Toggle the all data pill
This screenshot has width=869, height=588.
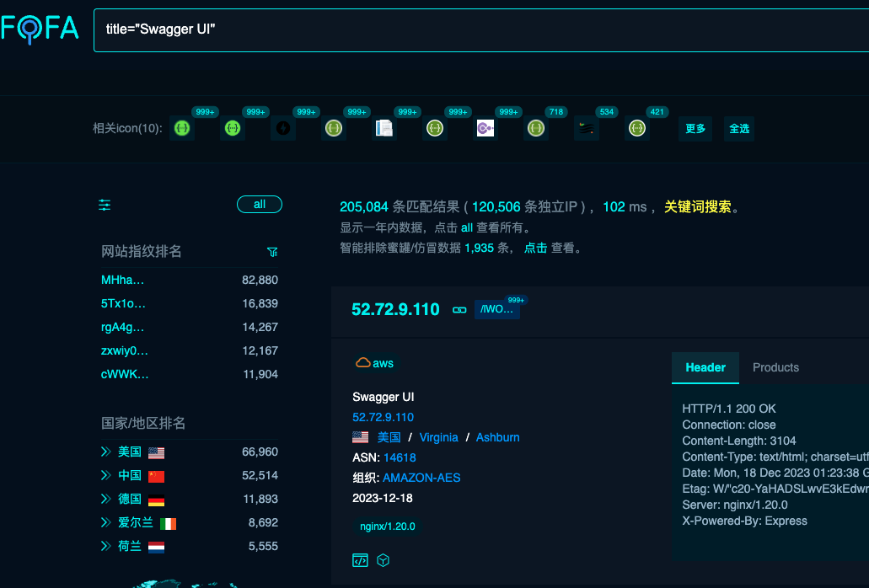[260, 205]
